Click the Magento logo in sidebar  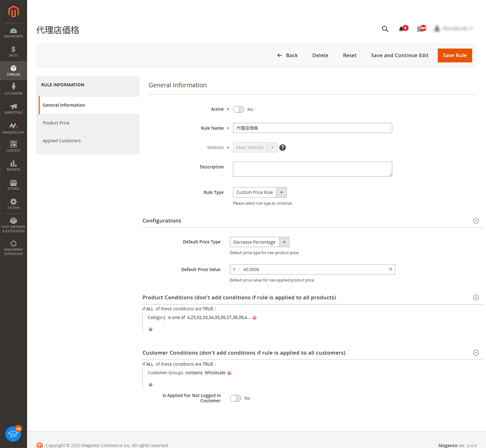tap(13, 12)
